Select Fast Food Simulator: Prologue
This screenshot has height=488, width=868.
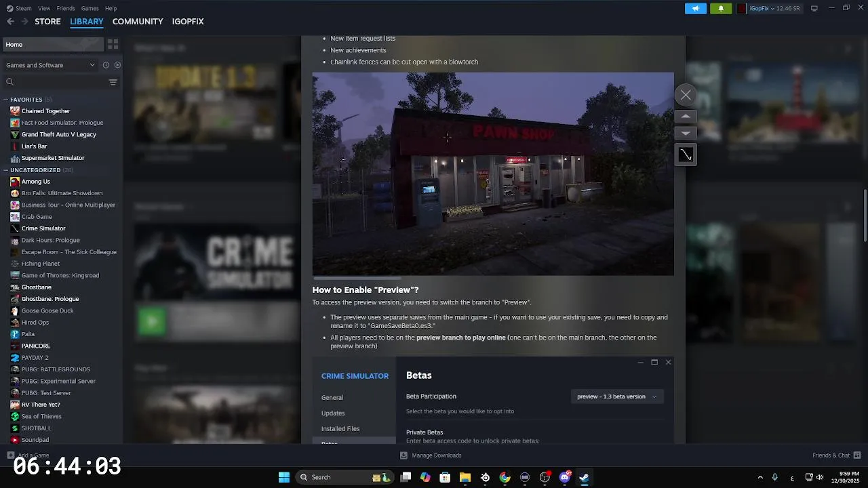coord(62,123)
